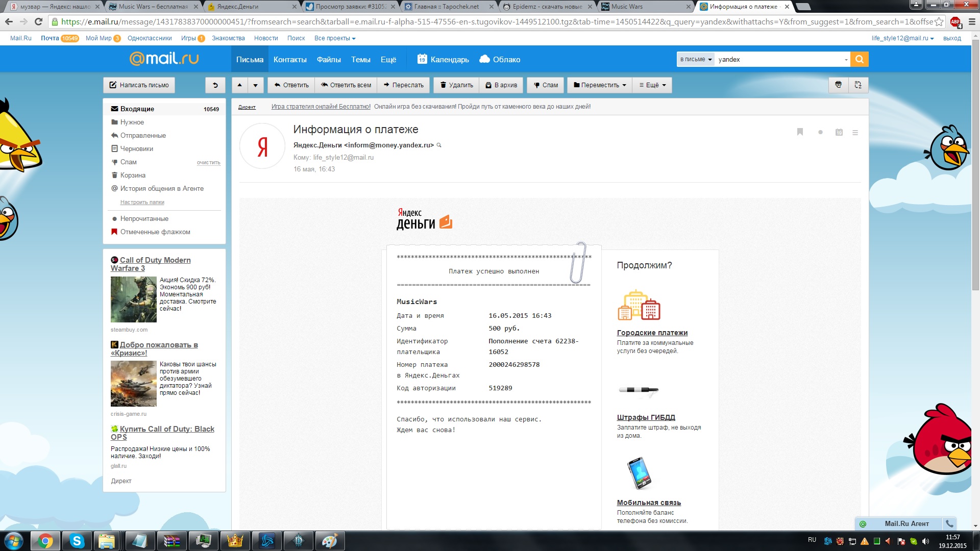
Task: Click Переслать button
Action: tap(403, 85)
